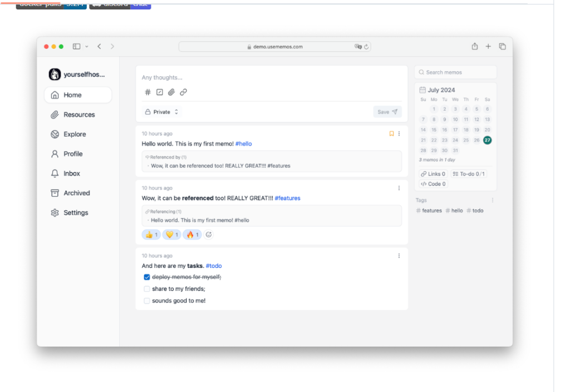570x392 pixels.
Task: Add a checkbox via the editor icon
Action: [x=160, y=92]
